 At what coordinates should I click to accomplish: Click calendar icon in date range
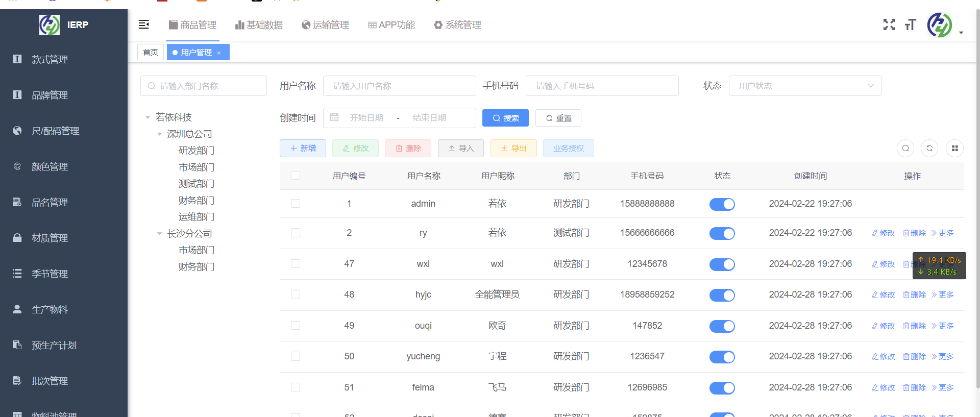(334, 117)
